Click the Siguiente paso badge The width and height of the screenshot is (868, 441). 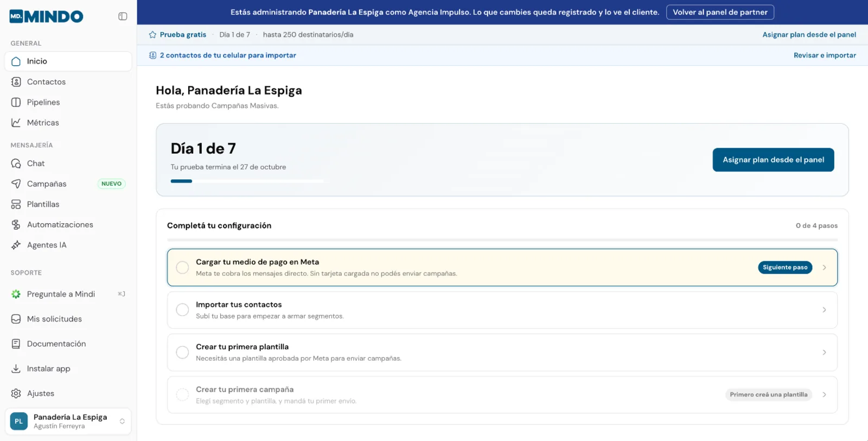pyautogui.click(x=785, y=267)
